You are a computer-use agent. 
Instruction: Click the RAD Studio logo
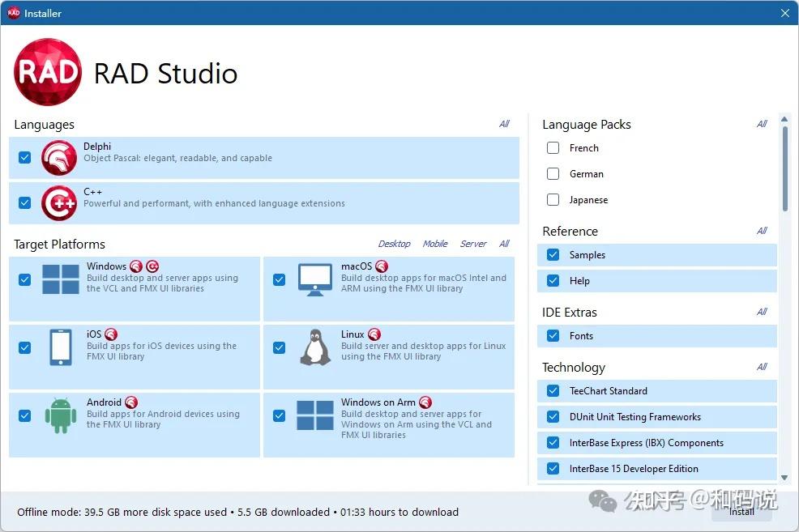coord(48,72)
